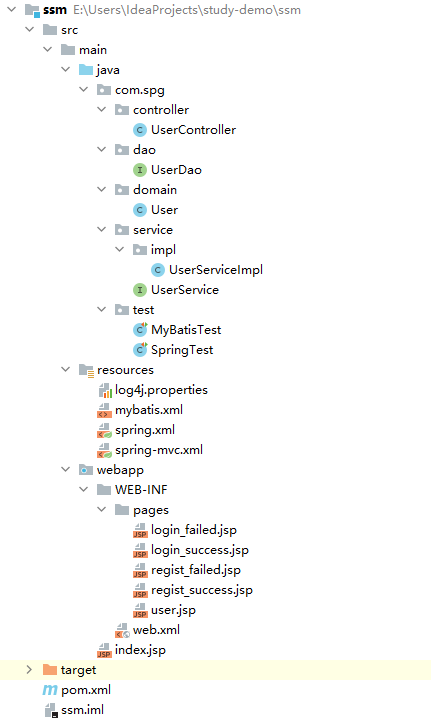Click the project path E:\Users\IdeaProjects\study-demo\ssm
Viewport: 431px width, 721px height.
pyautogui.click(x=187, y=10)
